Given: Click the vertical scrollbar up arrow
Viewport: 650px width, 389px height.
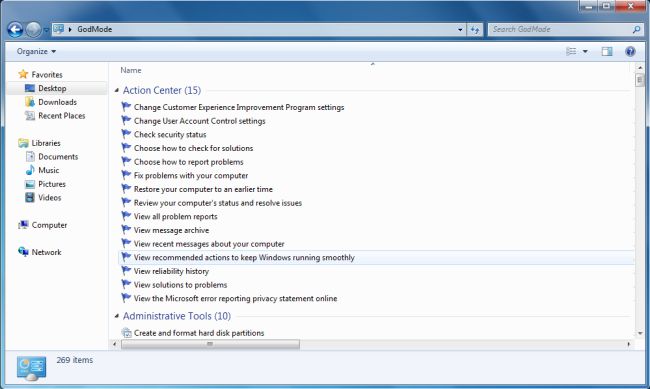Looking at the screenshot, I should (640, 68).
